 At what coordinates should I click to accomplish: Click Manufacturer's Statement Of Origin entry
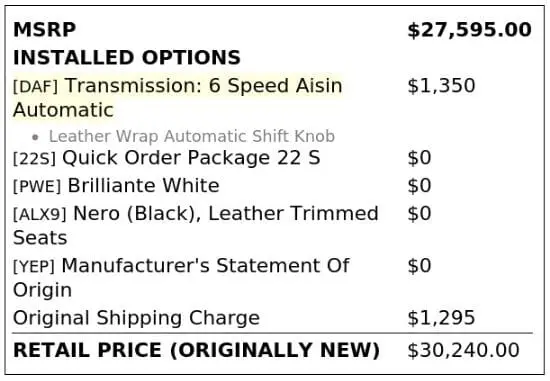(181, 278)
